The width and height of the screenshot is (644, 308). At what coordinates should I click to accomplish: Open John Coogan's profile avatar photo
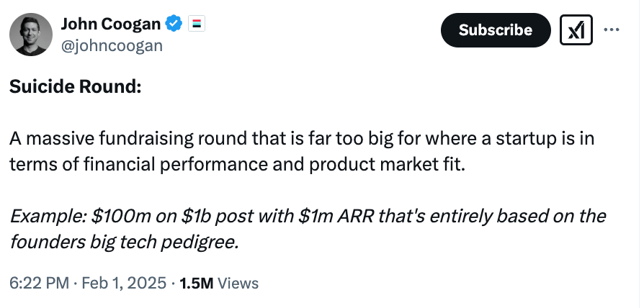click(x=31, y=35)
